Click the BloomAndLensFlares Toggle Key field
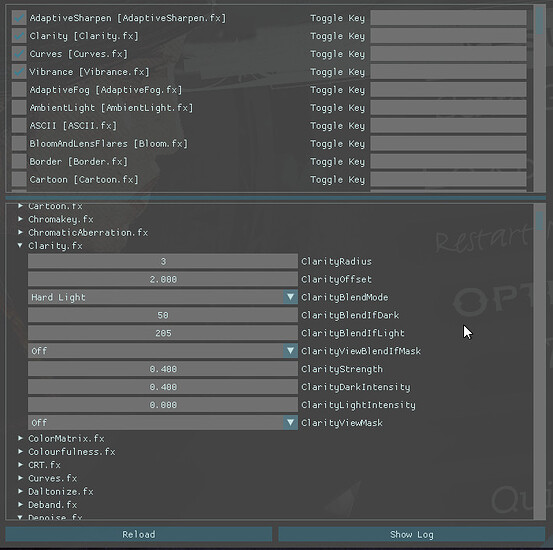The image size is (553, 550). click(x=448, y=144)
